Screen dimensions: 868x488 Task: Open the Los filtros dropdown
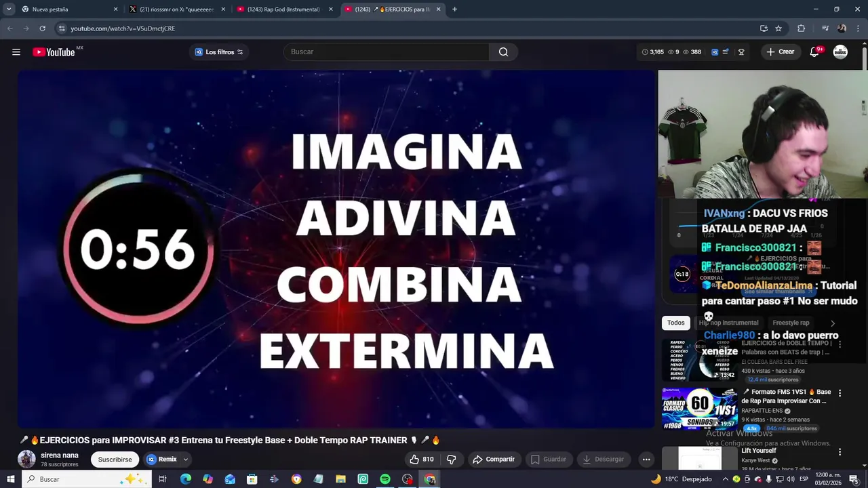[x=219, y=52]
